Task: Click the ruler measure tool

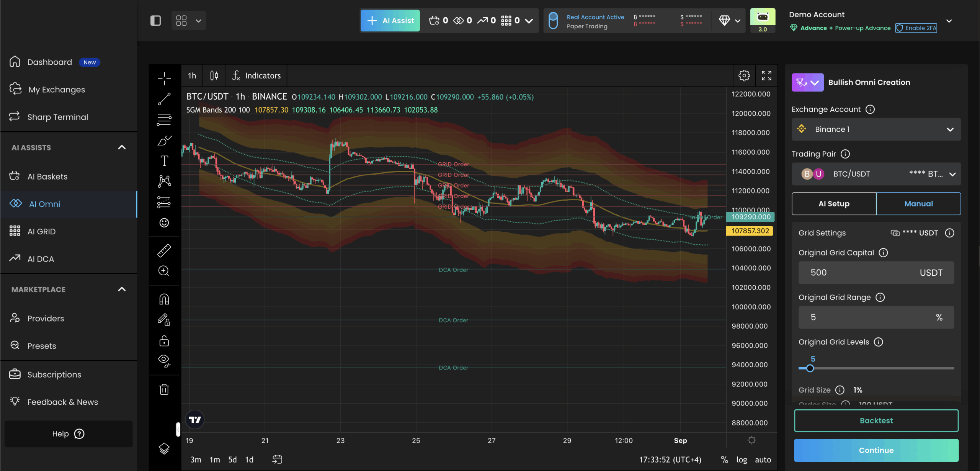Action: [x=164, y=250]
